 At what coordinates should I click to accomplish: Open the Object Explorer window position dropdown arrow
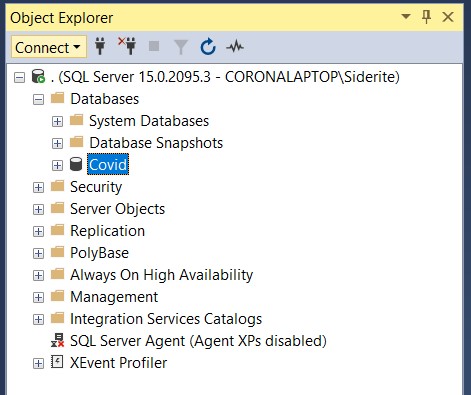(x=405, y=16)
